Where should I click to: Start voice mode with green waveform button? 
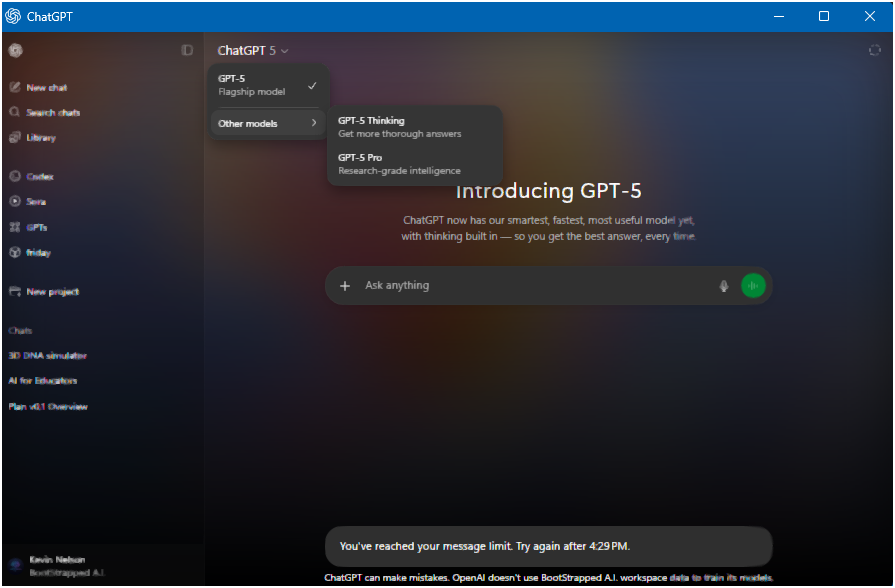click(x=753, y=285)
